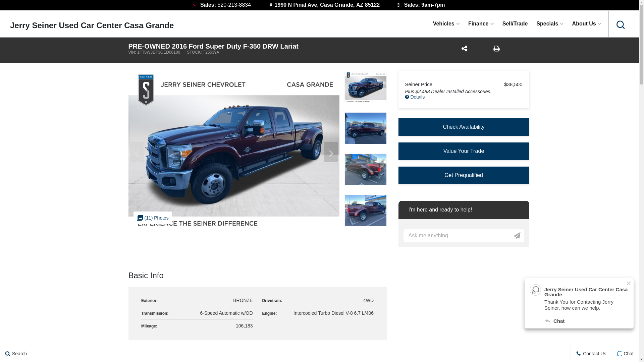Click Chat reply link in popup
644x362 pixels.
pyautogui.click(x=555, y=321)
